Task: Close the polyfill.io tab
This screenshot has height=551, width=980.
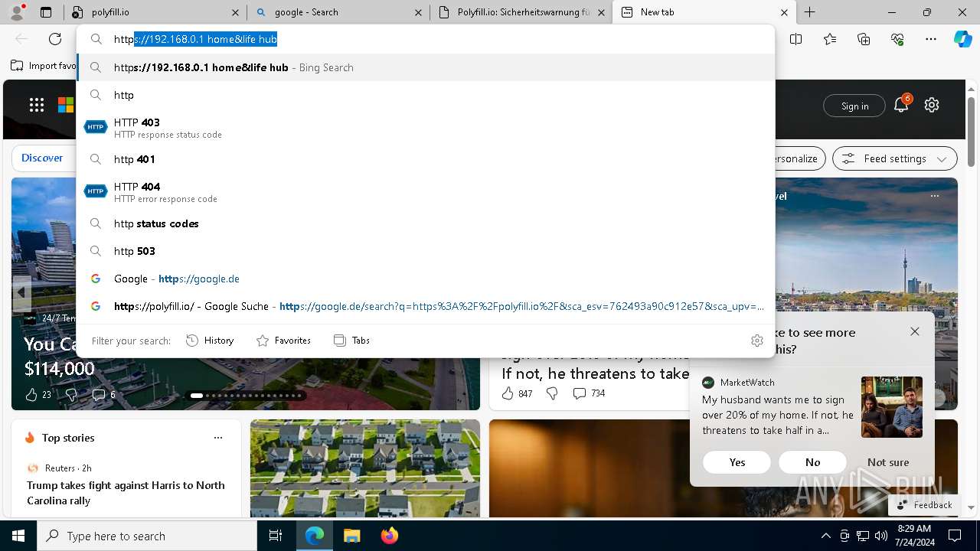Action: (235, 12)
